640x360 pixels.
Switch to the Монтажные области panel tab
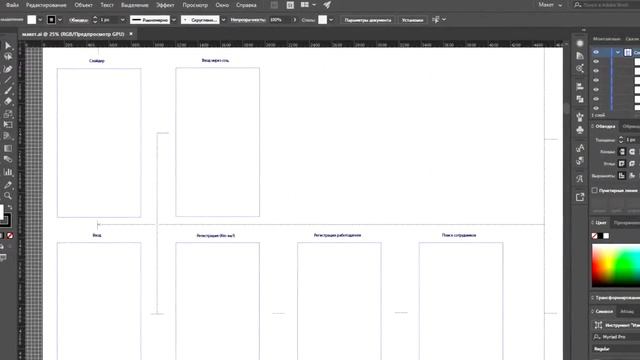(607, 39)
